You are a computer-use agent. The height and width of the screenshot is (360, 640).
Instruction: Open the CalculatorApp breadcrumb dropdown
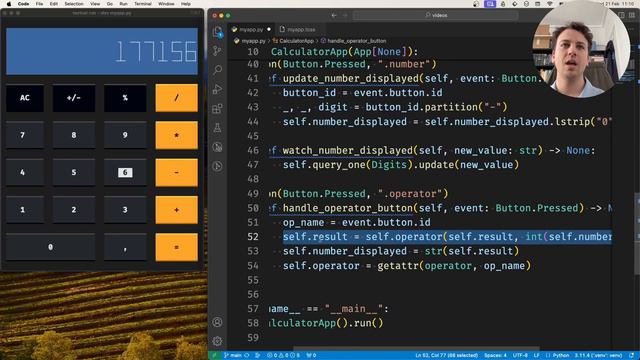click(x=293, y=41)
